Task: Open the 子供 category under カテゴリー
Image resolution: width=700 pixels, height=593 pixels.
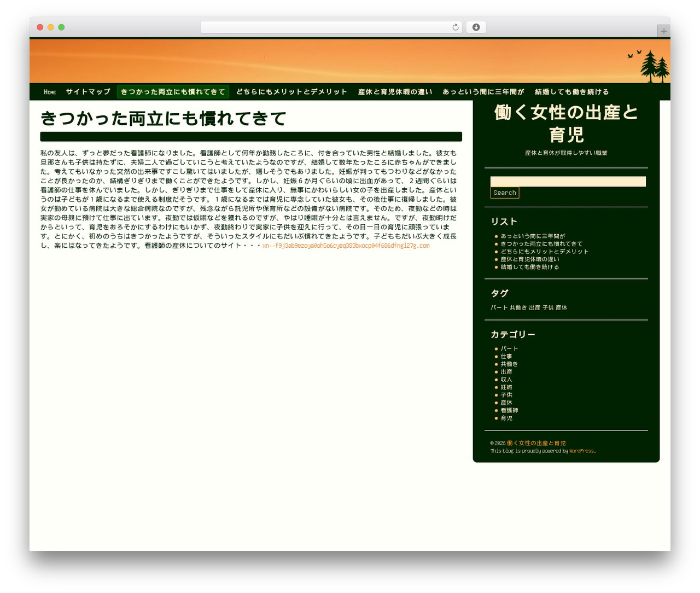Action: coord(506,394)
